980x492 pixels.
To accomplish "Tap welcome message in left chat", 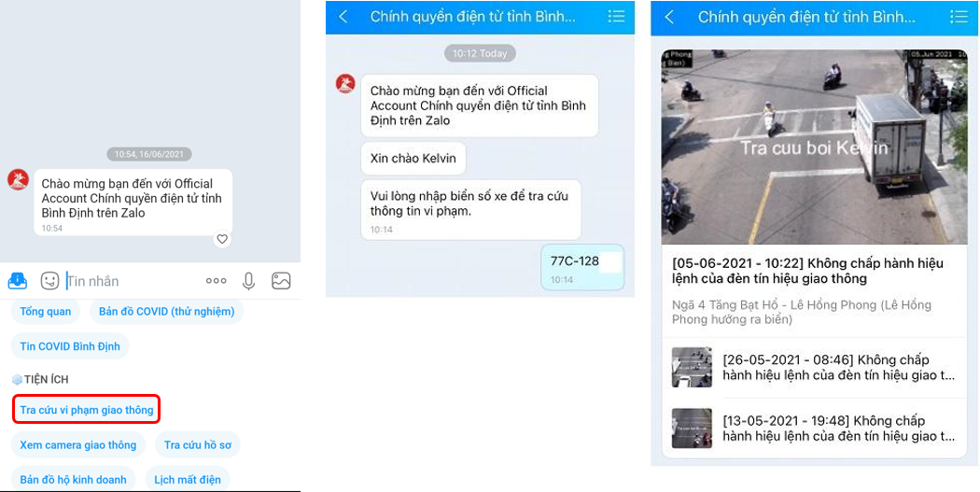I will click(133, 203).
